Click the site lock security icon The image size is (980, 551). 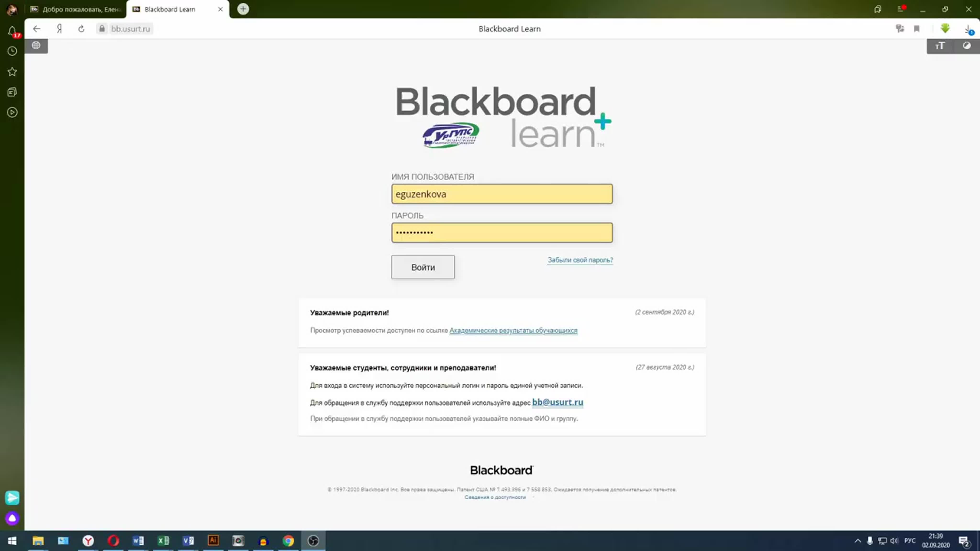point(102,28)
